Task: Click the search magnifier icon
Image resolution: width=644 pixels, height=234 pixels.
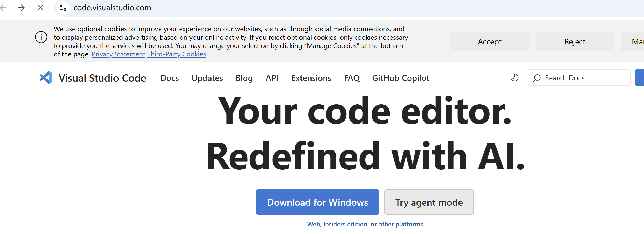Action: click(536, 78)
